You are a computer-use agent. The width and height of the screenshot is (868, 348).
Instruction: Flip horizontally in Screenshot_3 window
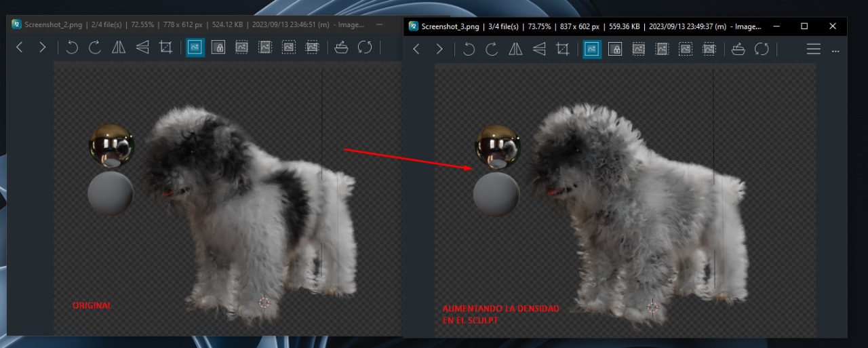[x=515, y=49]
